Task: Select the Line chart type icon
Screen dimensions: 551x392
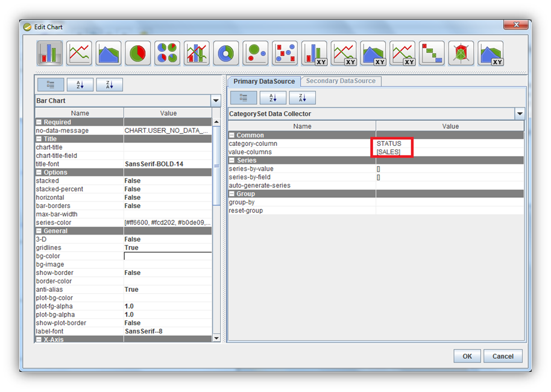Action: pos(79,53)
